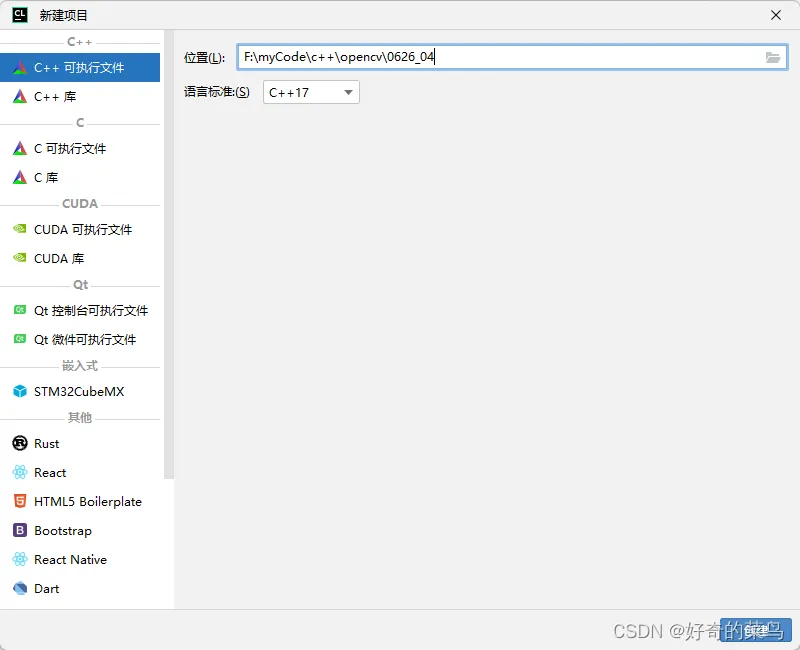The image size is (800, 650).
Task: Select CUDA 库 project type
Action: [x=80, y=258]
